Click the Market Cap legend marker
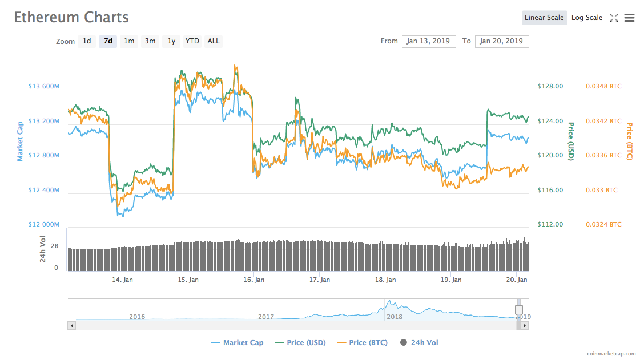The image size is (644, 364). coord(215,342)
